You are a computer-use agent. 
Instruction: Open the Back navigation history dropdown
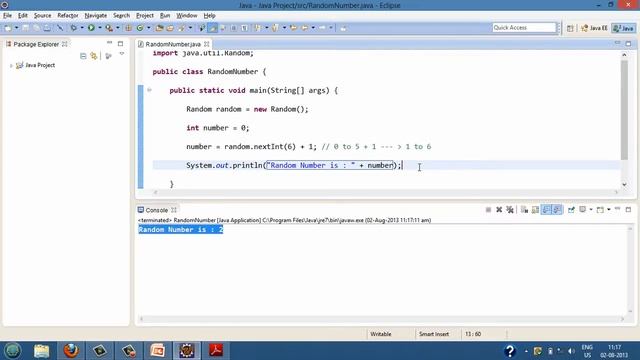click(313, 28)
